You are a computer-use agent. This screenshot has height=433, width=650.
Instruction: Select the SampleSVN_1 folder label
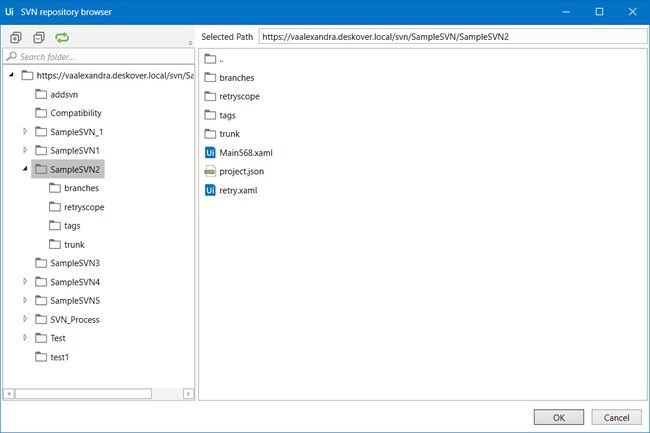(77, 132)
